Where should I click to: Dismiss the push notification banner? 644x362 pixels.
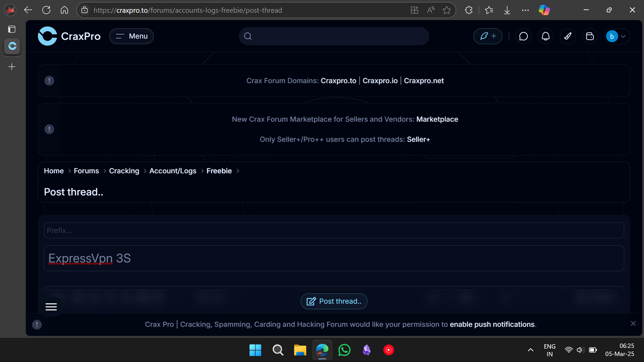633,323
